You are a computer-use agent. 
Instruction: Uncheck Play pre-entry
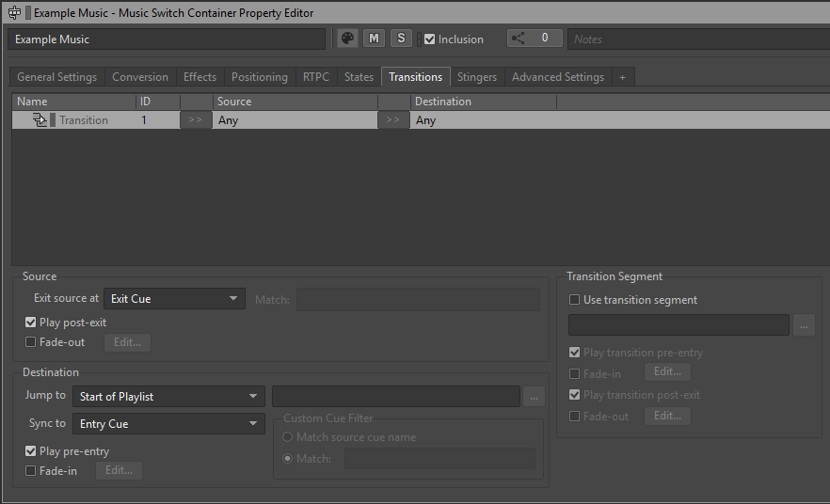pyautogui.click(x=31, y=451)
